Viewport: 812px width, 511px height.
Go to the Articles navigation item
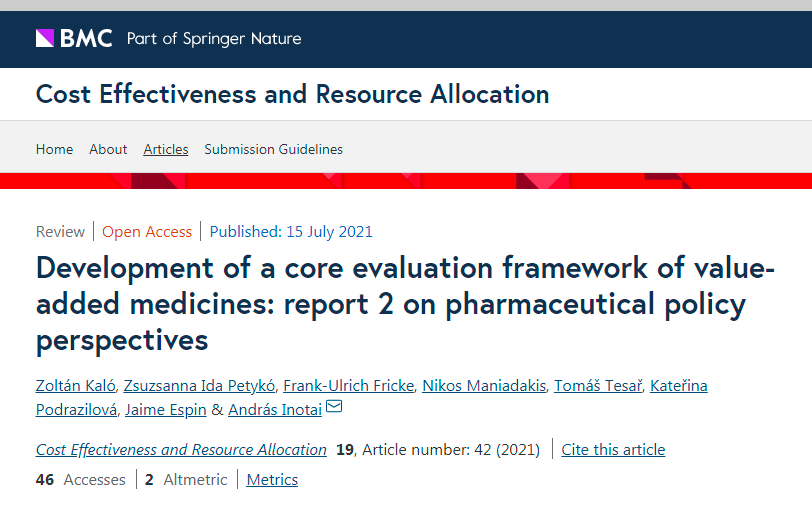(166, 149)
